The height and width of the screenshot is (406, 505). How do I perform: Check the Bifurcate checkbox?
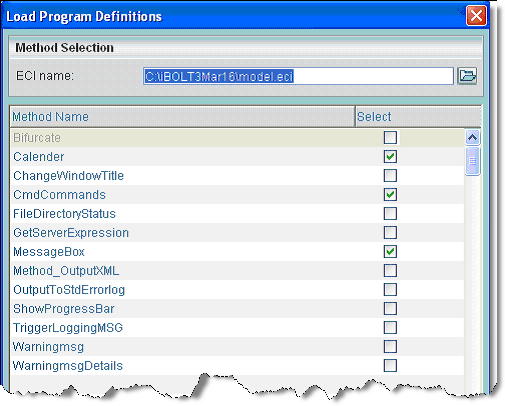click(x=390, y=138)
